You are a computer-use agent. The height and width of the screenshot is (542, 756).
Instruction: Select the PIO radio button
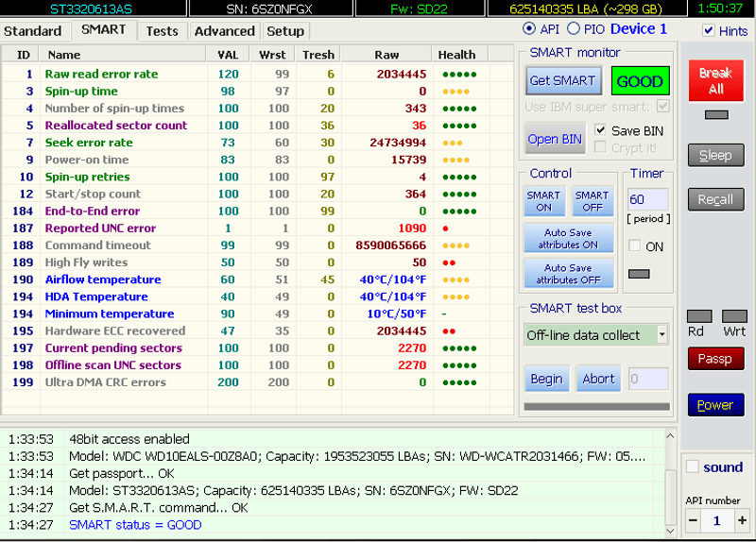pyautogui.click(x=575, y=29)
